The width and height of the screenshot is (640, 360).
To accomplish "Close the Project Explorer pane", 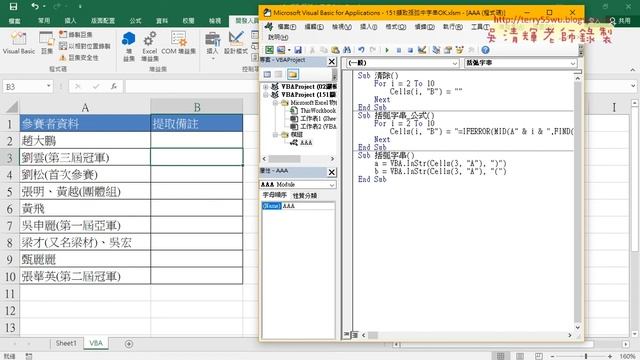I will tap(332, 62).
